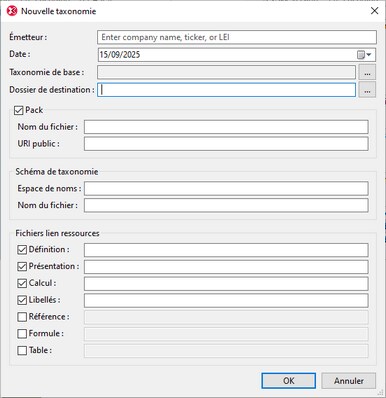Click the Présentation file name field
Image resolution: width=386 pixels, height=398 pixels.
(226, 267)
